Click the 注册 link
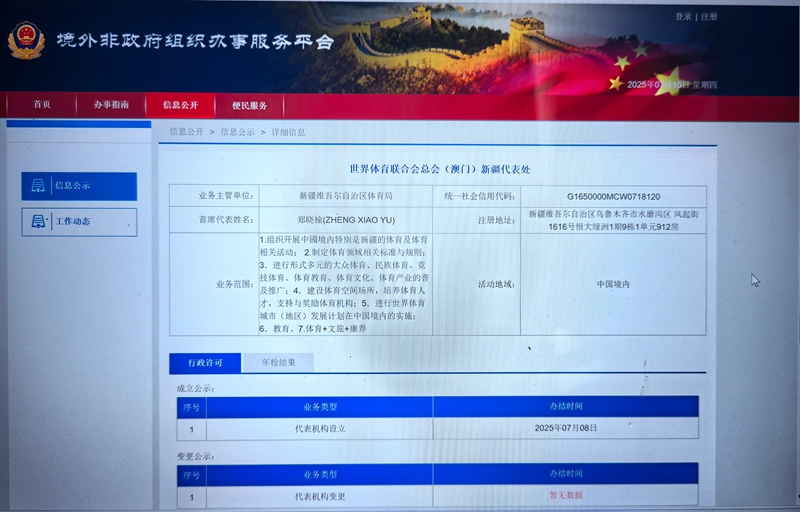Screen dimensions: 800x512 click(x=709, y=16)
